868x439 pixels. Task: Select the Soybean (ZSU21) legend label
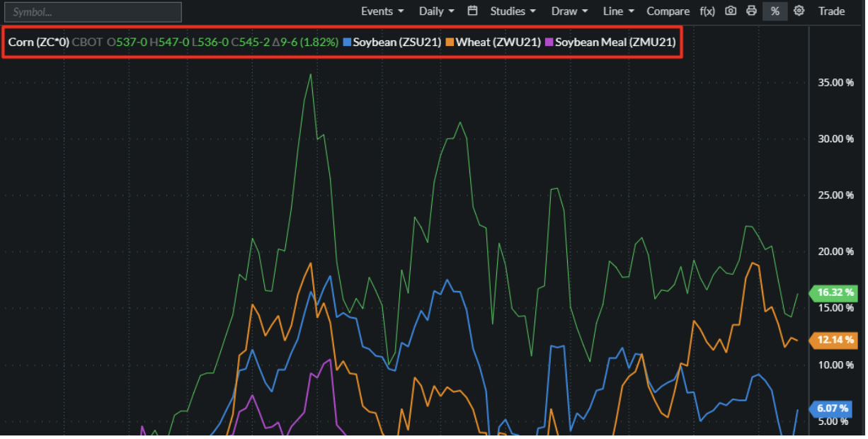[x=397, y=42]
